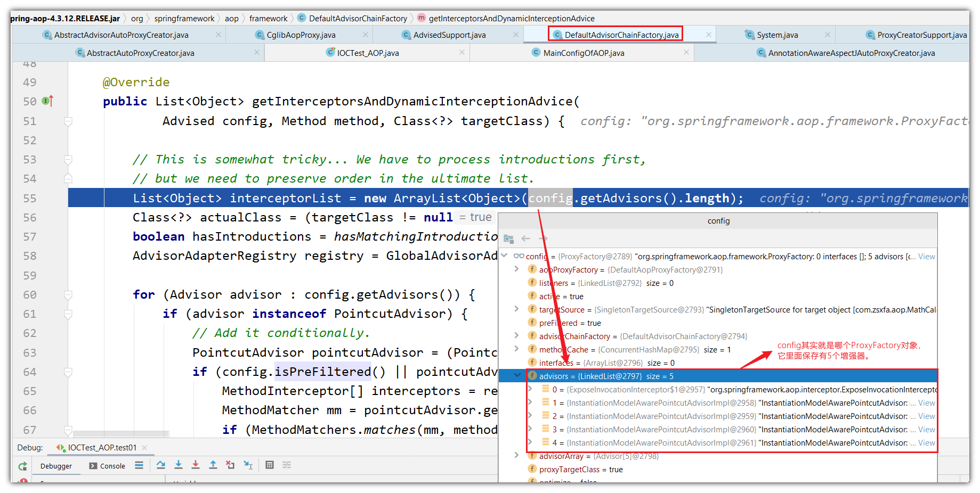Click the fold marker at line 60
Image resolution: width=980 pixels, height=493 pixels.
[x=68, y=295]
